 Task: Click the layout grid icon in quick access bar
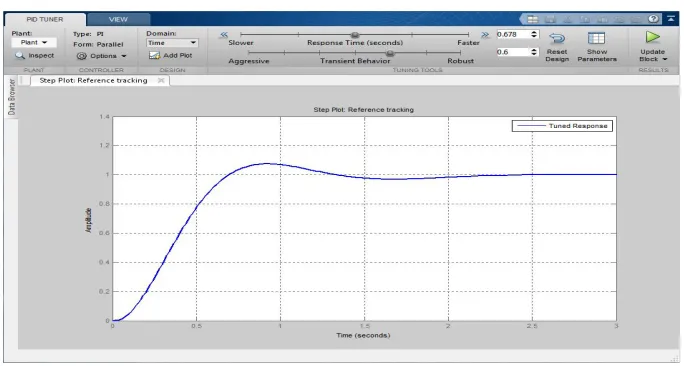coord(532,19)
